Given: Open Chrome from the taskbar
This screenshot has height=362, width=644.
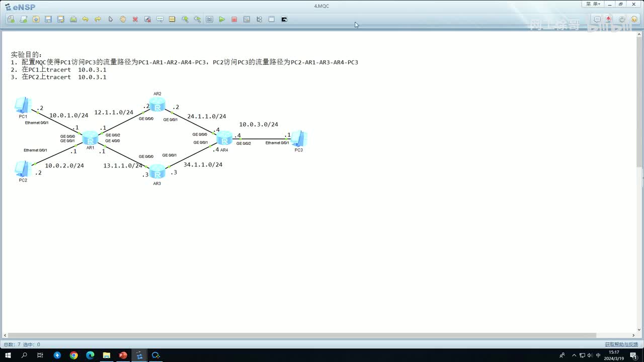Looking at the screenshot, I should [x=74, y=355].
